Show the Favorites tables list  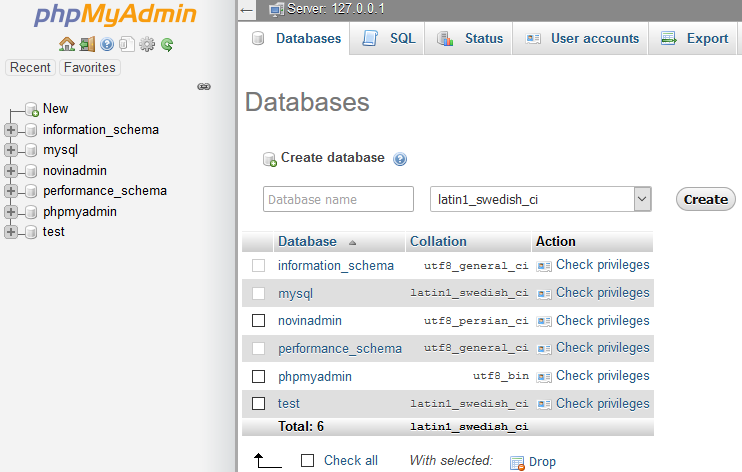click(89, 68)
